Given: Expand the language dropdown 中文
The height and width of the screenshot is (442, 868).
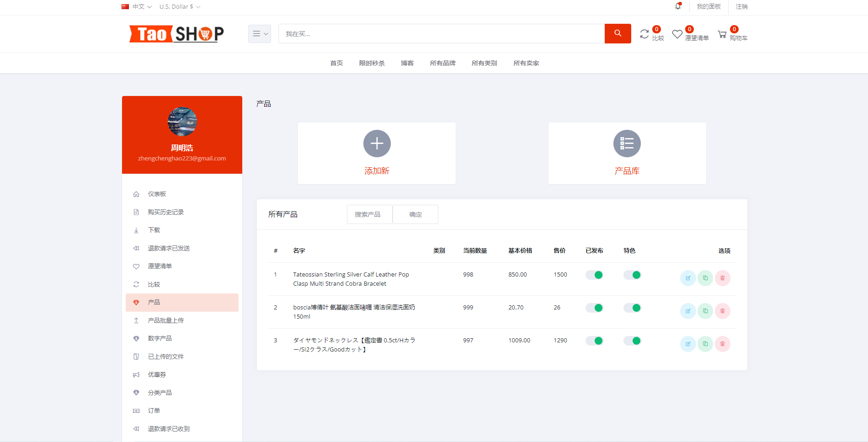Looking at the screenshot, I should pos(137,7).
